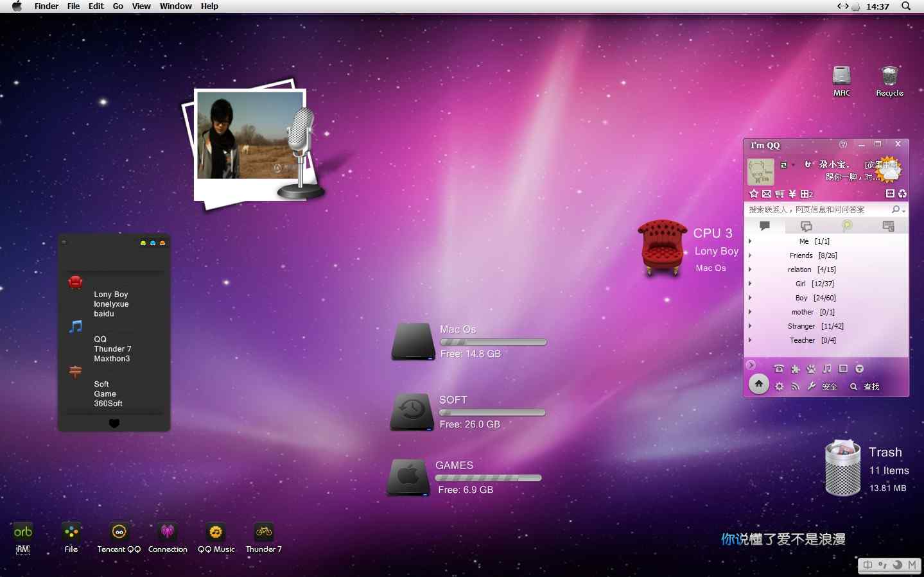Click the orange dot on launcher panel

(162, 243)
